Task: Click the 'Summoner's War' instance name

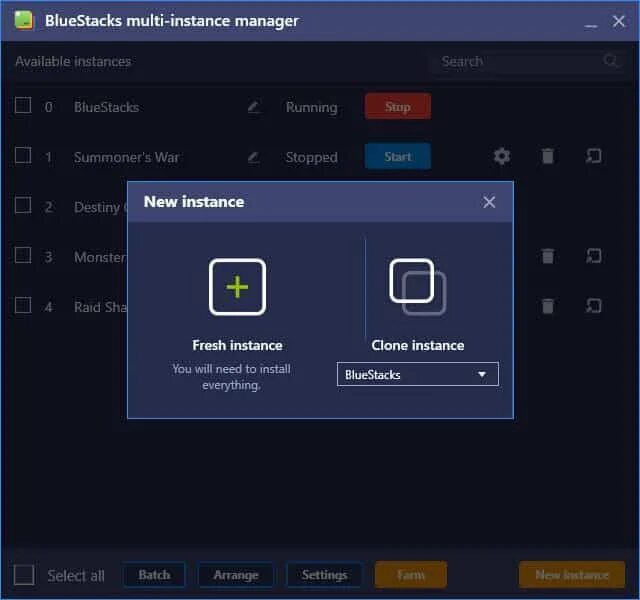Action: [x=127, y=158]
